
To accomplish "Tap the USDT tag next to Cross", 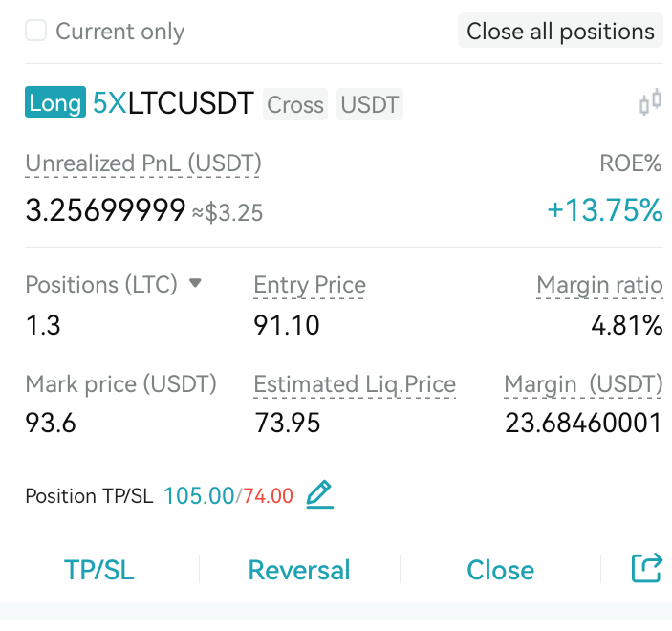I will coord(370,104).
